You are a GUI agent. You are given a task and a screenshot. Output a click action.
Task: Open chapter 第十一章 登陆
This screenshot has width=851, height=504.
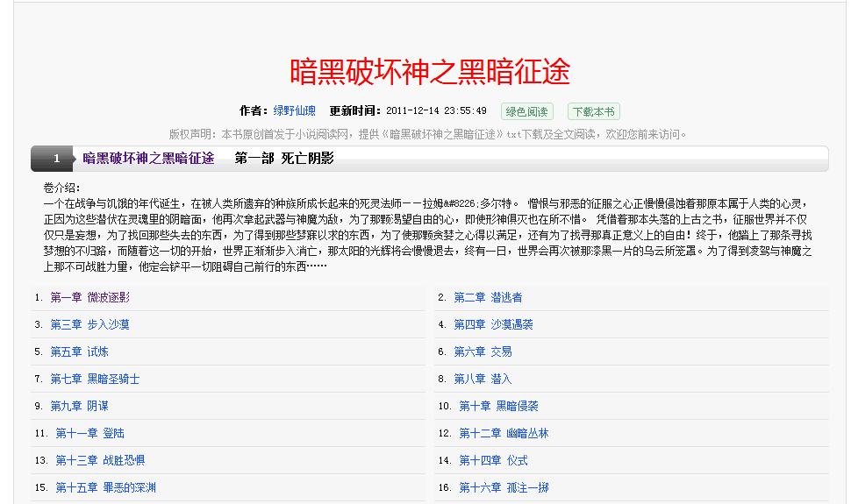click(x=90, y=434)
